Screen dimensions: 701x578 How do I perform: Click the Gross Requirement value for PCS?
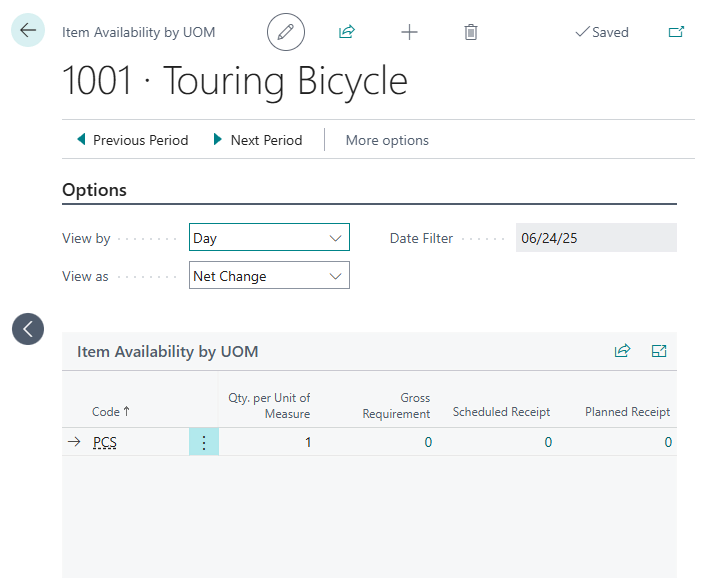pos(427,442)
